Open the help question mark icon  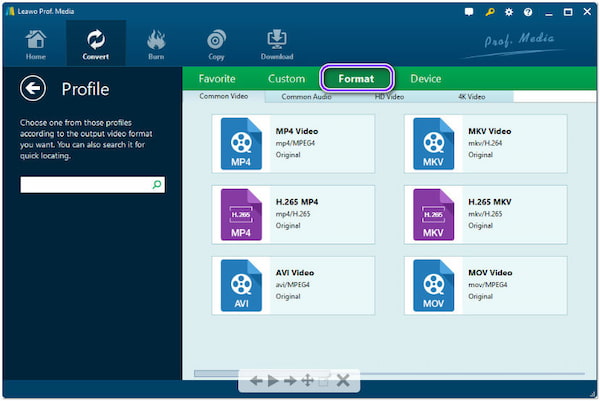(x=528, y=12)
